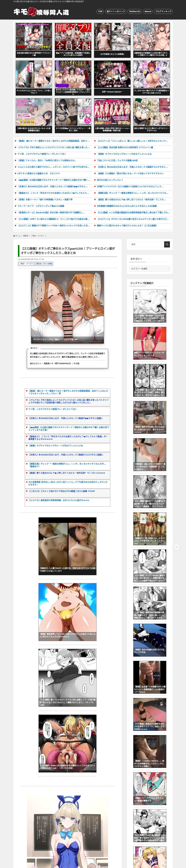
Task: Click the ピックアップ記事紹介 sidebar heading
Action: (x=142, y=283)
